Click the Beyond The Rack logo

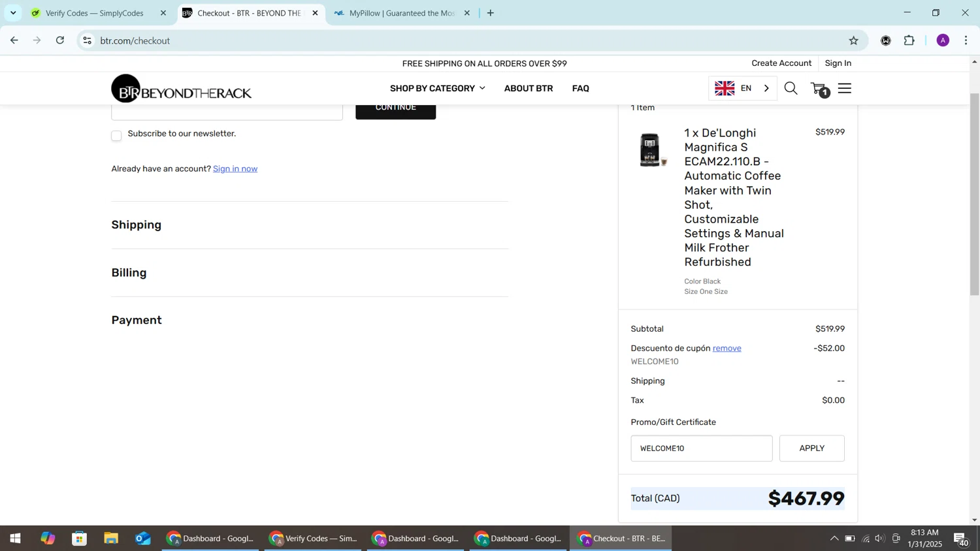click(181, 89)
